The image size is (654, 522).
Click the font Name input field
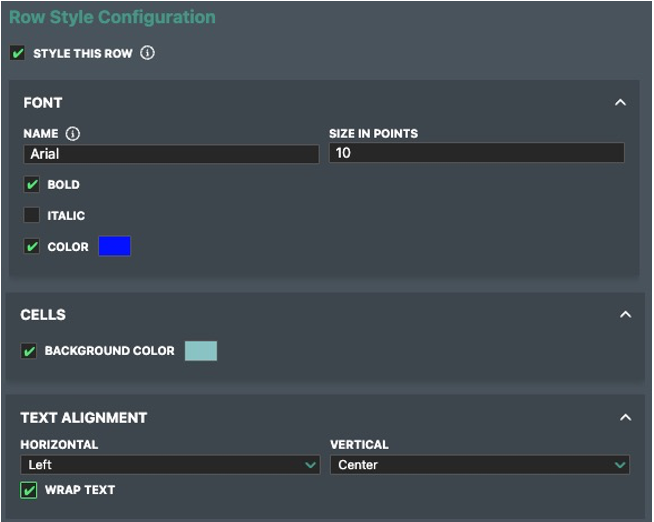click(170, 154)
